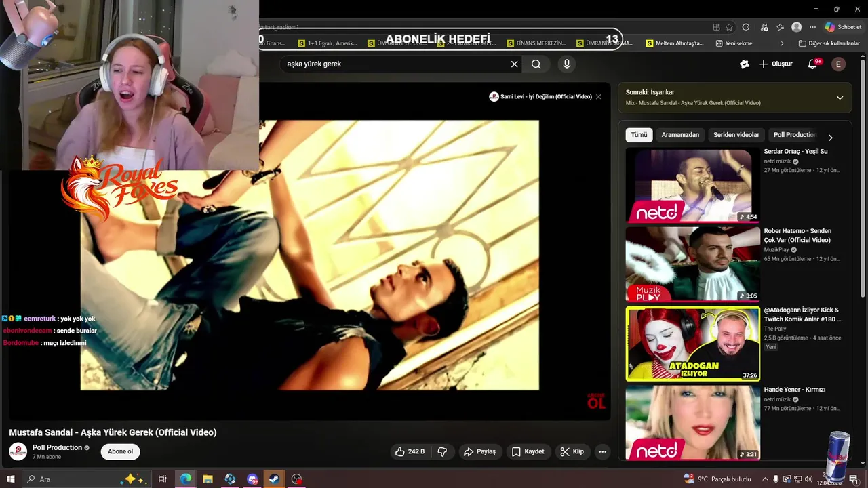Switch to Microsoft Edge in taskbar

click(185, 479)
